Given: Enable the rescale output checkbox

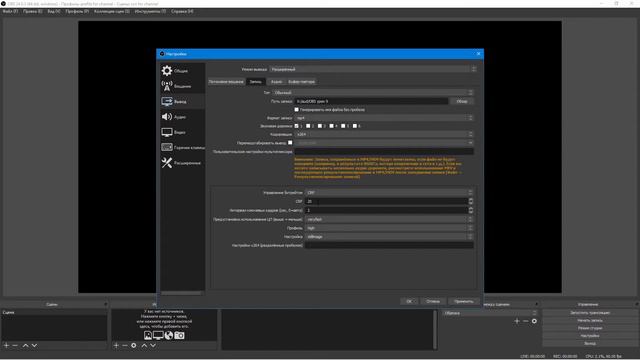Looking at the screenshot, I should [x=290, y=142].
